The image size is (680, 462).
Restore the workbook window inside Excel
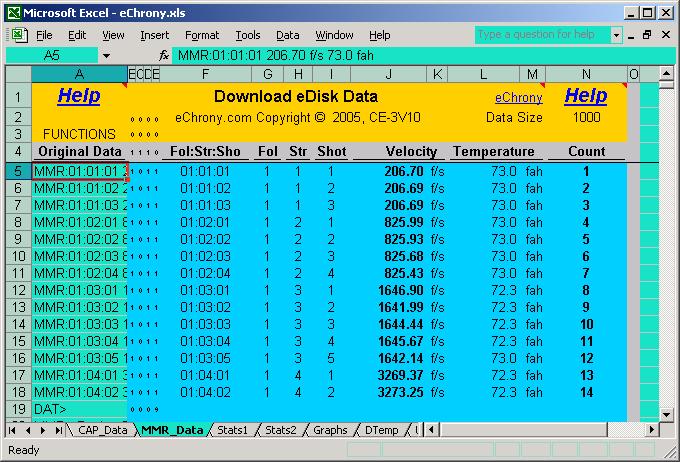647,35
